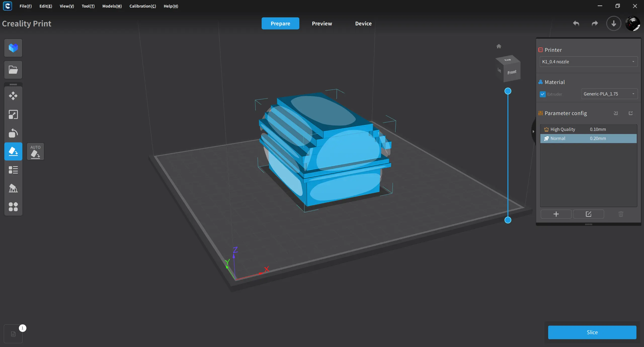Select the Lay Flat tool icon
The image size is (644, 347).
pos(13,151)
